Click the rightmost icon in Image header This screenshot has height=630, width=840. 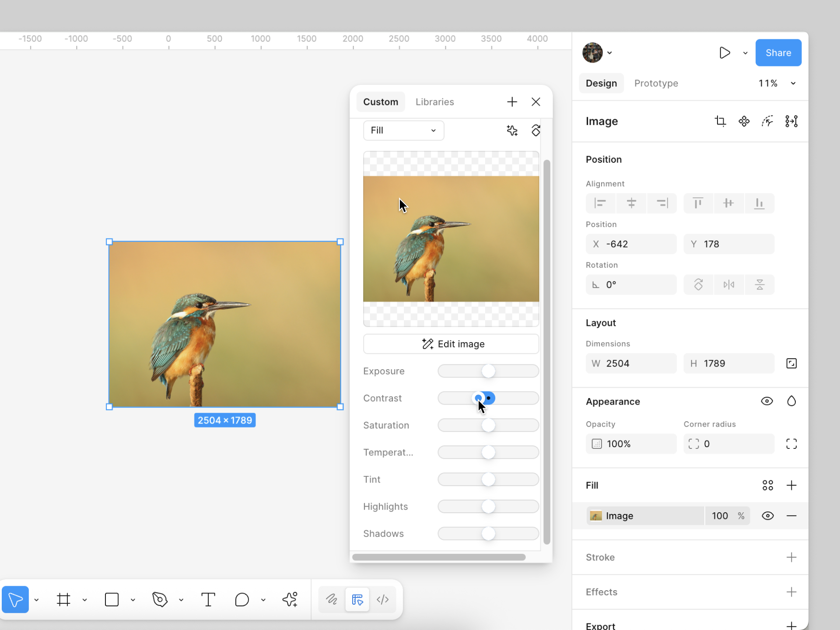(x=791, y=121)
